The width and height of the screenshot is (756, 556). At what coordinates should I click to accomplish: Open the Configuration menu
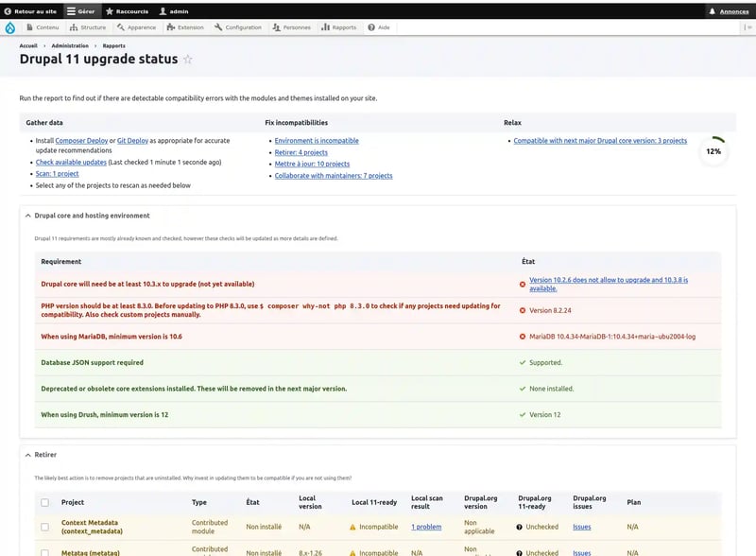pos(238,27)
